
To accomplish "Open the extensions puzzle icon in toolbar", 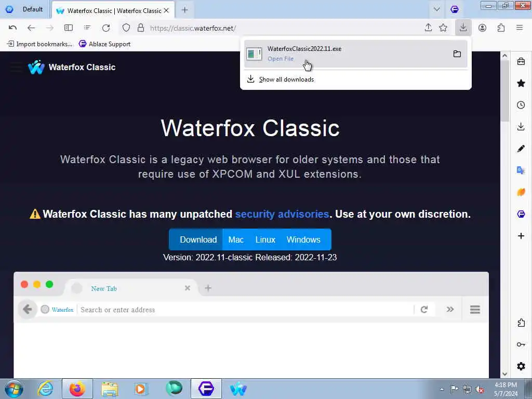I will point(501,28).
